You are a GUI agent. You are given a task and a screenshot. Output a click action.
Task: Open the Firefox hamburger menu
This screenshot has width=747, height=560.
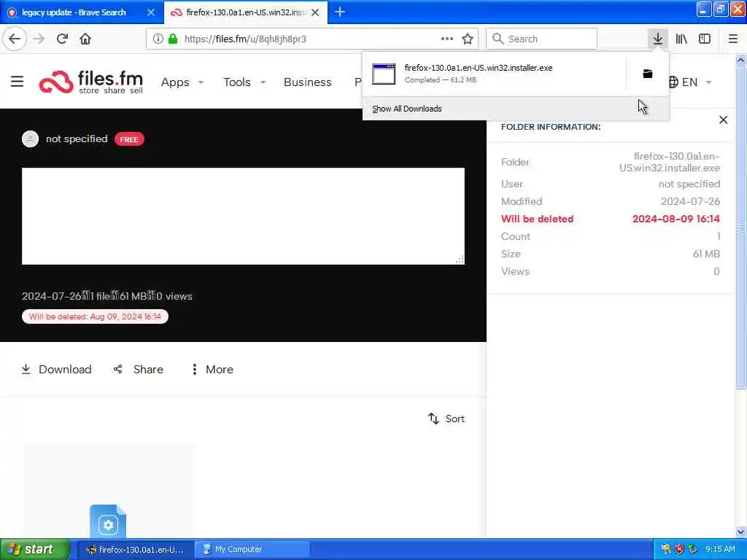click(732, 39)
